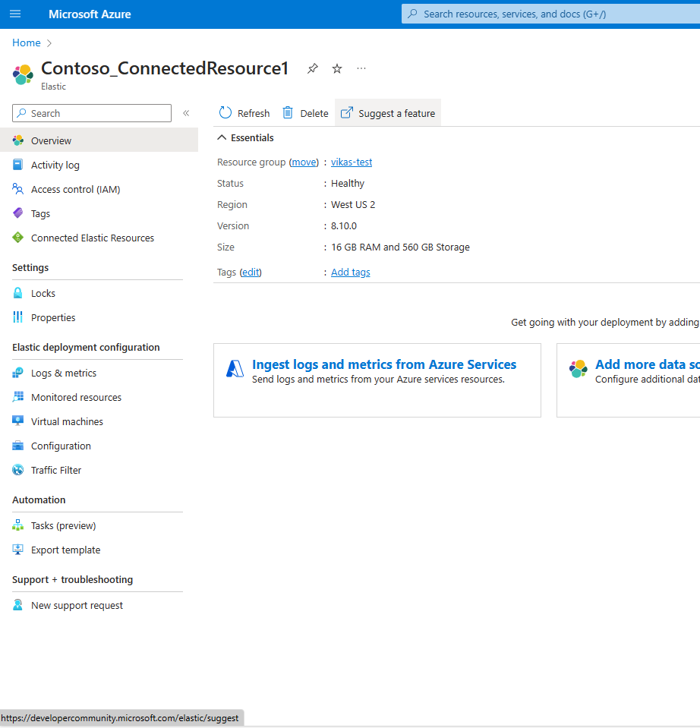
Task: Collapse the left navigation menu
Action: click(x=186, y=113)
